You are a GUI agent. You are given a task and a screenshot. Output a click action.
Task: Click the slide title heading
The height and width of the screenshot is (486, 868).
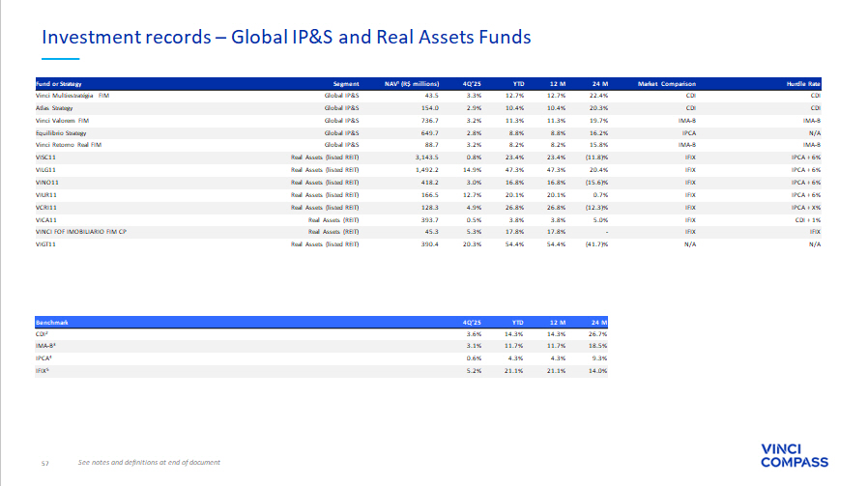[285, 38]
